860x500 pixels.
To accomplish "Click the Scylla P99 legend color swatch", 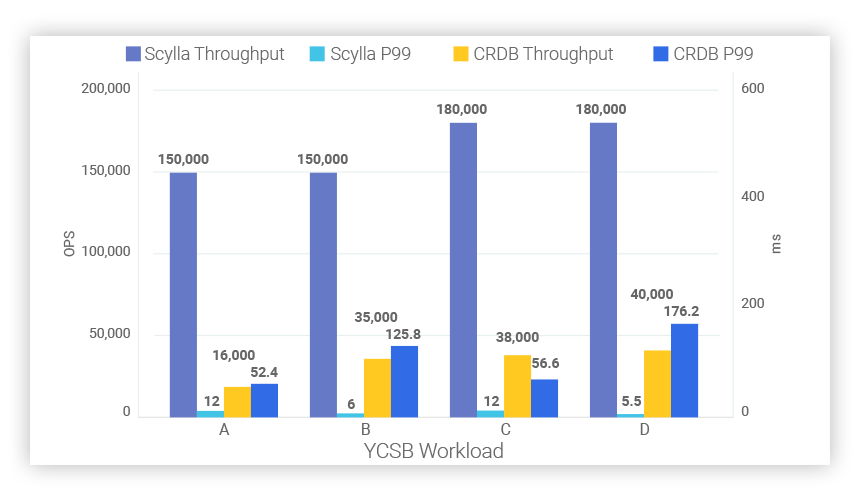I will [317, 54].
